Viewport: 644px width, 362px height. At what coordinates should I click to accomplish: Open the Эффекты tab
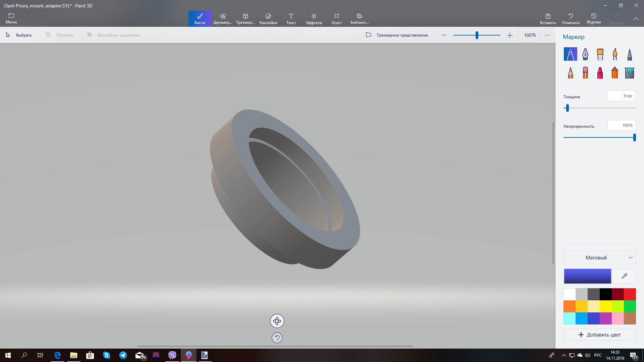point(314,19)
